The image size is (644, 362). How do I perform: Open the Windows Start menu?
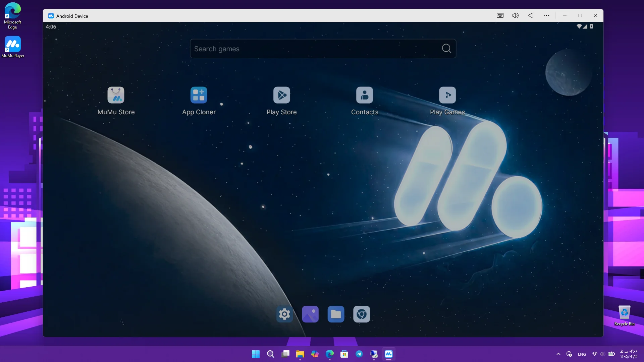256,354
